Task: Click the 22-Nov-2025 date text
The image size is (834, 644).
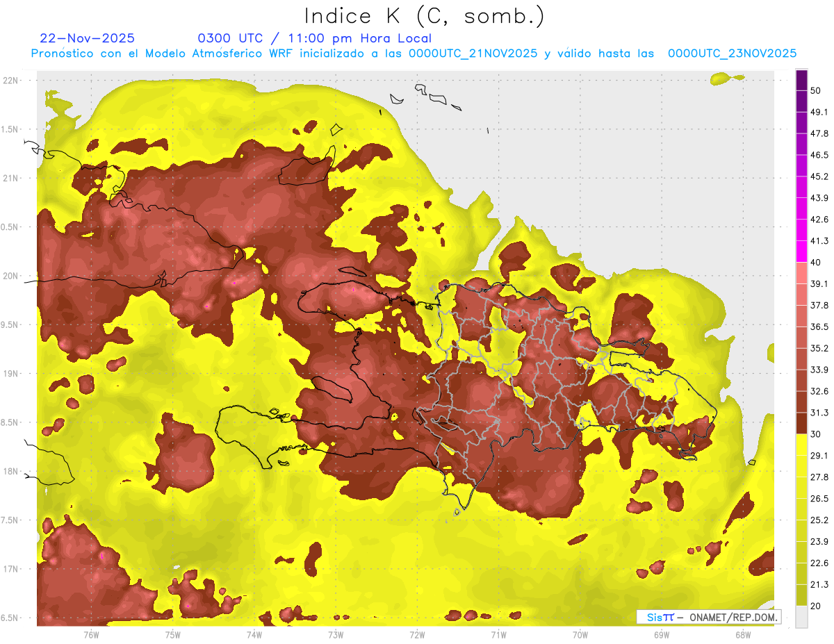Action: pos(88,38)
